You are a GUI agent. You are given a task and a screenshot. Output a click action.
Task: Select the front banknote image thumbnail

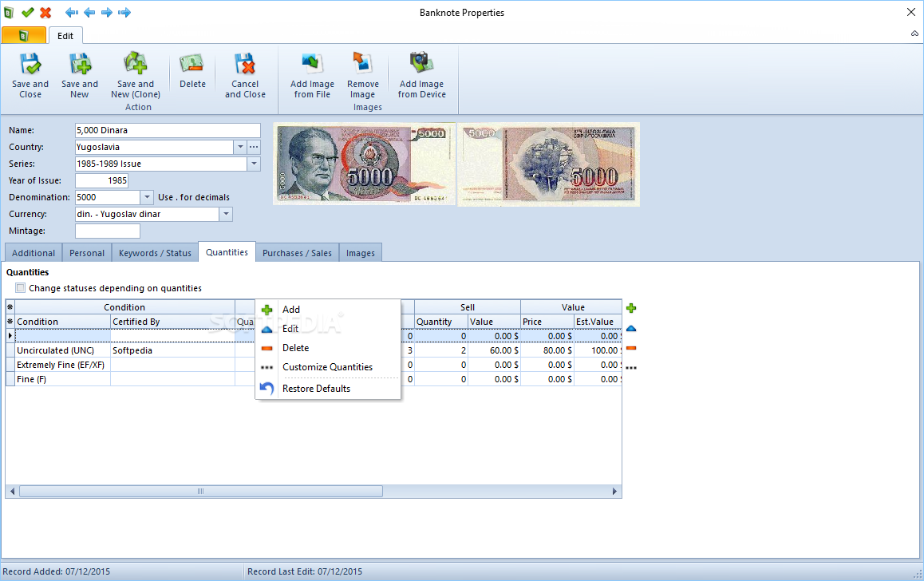(364, 164)
